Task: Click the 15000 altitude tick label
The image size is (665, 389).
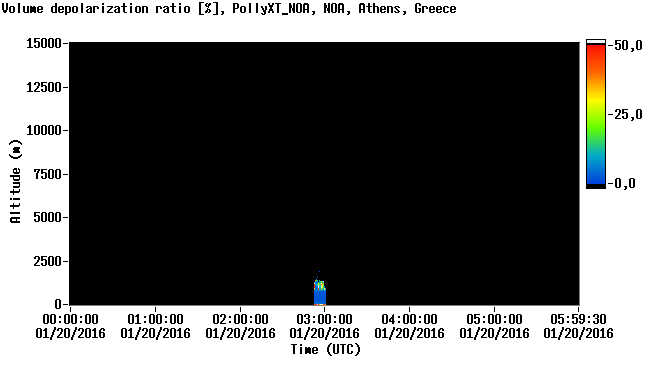Action: [44, 43]
